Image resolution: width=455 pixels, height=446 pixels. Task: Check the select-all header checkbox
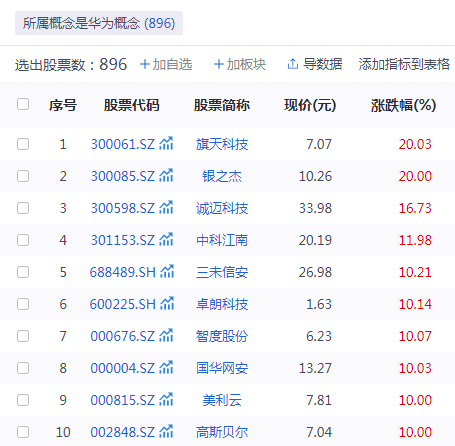[23, 104]
